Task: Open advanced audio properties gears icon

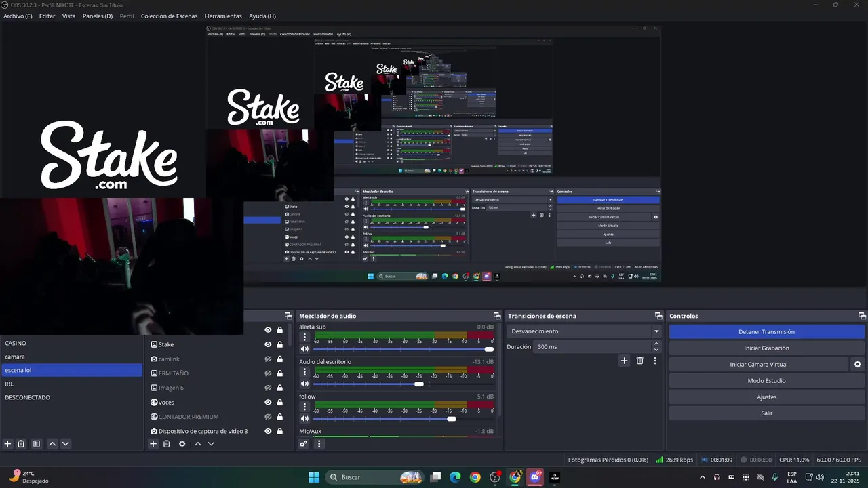Action: [x=304, y=444]
